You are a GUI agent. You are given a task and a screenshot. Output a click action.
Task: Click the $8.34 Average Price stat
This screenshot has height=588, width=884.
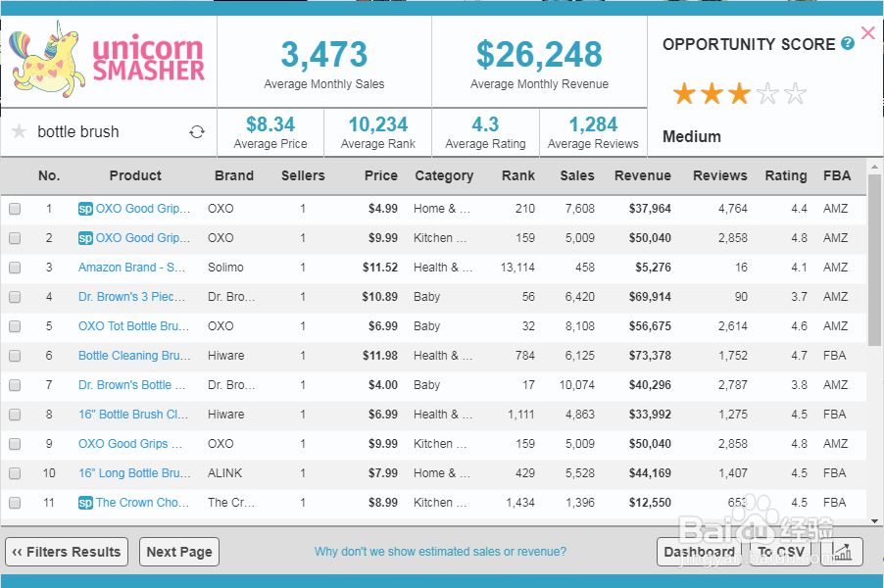(270, 132)
